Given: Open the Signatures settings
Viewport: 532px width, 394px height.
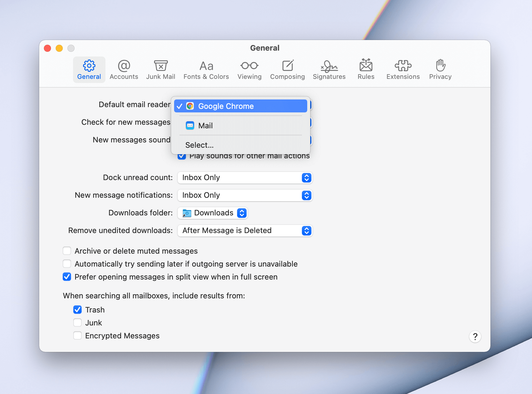Looking at the screenshot, I should (x=329, y=69).
